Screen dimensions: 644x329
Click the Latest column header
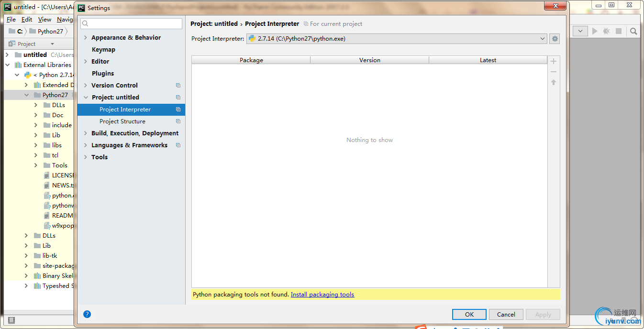pos(488,60)
